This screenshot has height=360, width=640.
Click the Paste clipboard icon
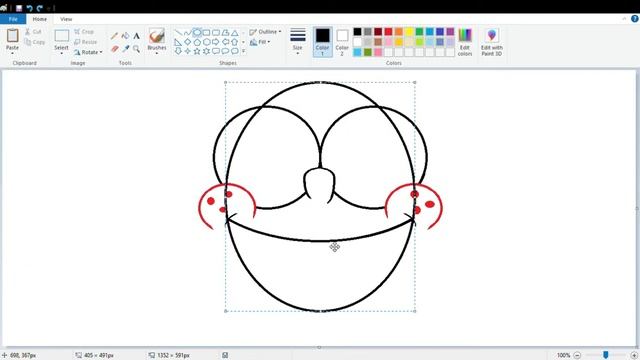[x=12, y=36]
